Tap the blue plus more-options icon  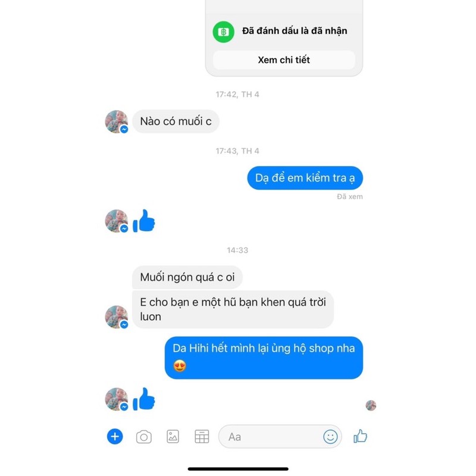coord(115,437)
